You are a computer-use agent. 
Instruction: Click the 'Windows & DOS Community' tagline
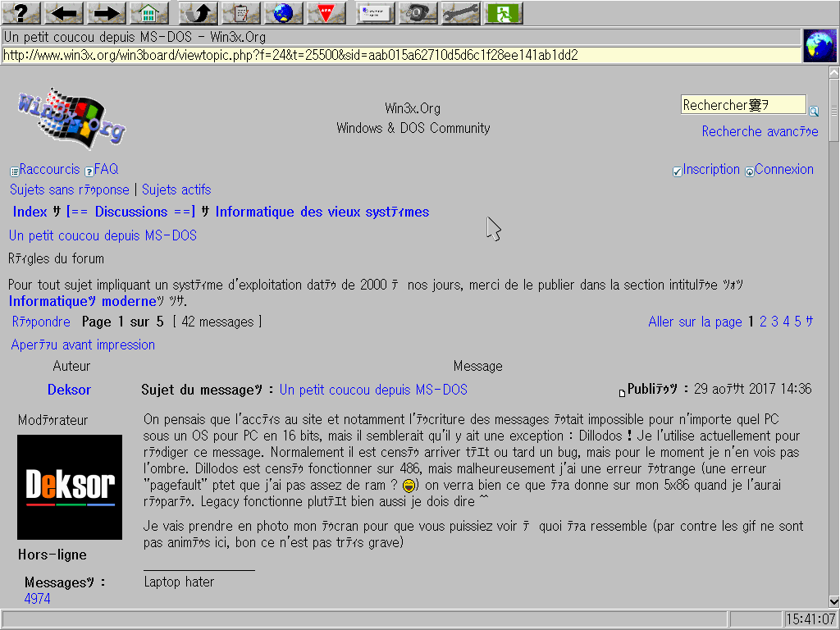(413, 128)
